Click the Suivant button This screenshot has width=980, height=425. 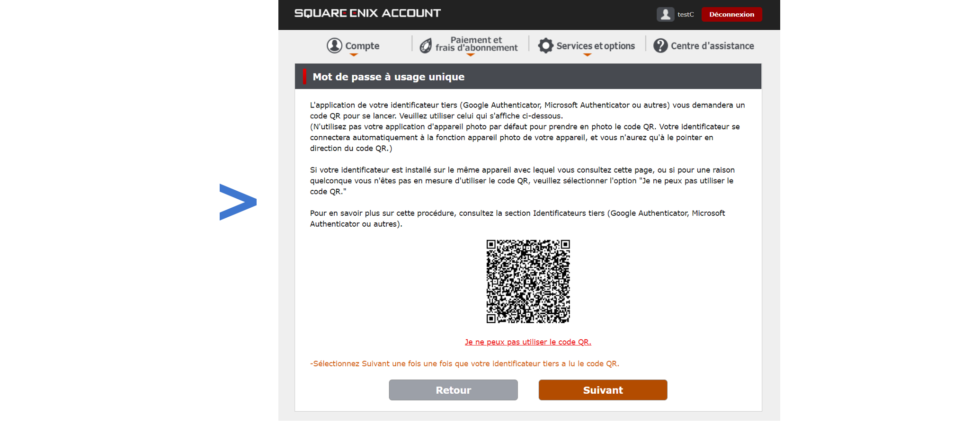tap(603, 390)
